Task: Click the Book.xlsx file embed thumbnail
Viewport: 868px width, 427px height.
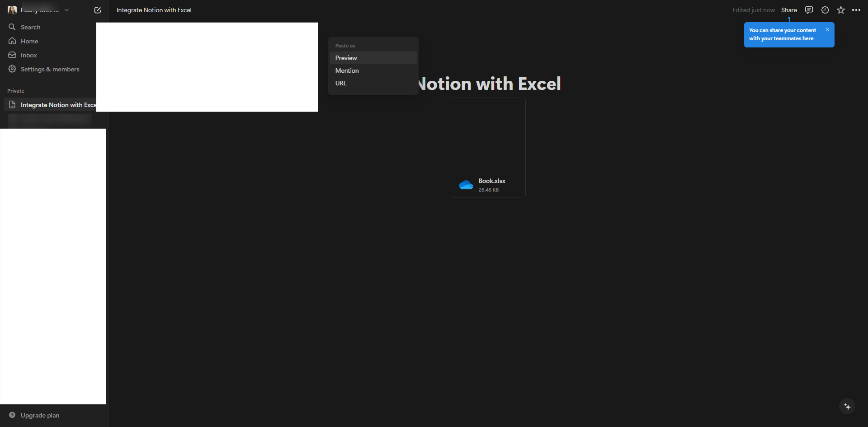Action: 488,135
